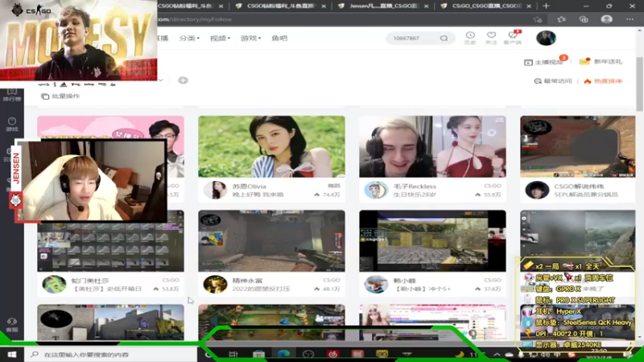Open a new browser tab with plus
Viewport: 644px width, 362px height.
546,6
